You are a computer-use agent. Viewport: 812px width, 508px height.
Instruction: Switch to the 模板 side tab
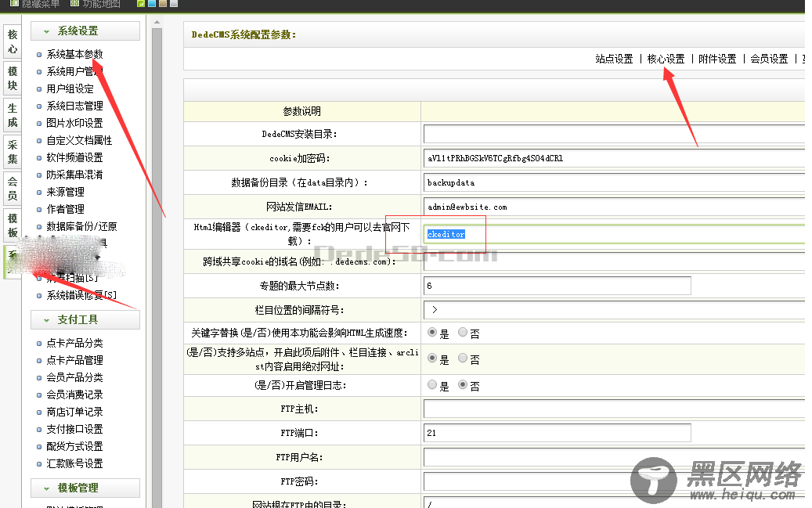[13, 225]
